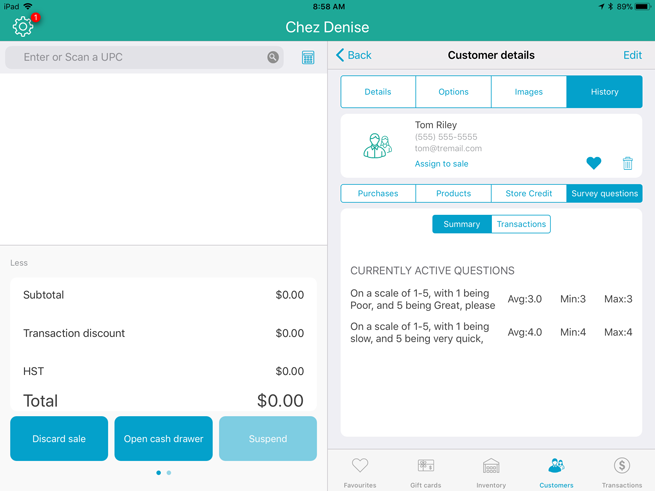Open the Store Credit tab
655x491 pixels.
click(528, 193)
